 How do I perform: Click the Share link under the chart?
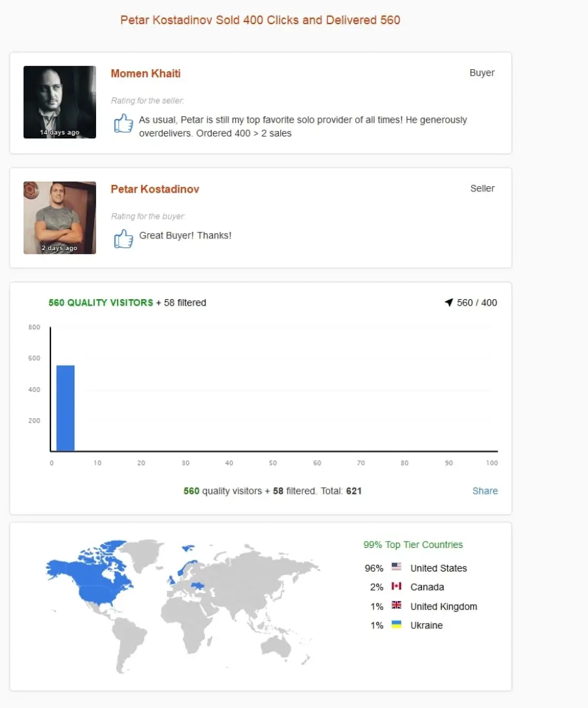tap(485, 491)
